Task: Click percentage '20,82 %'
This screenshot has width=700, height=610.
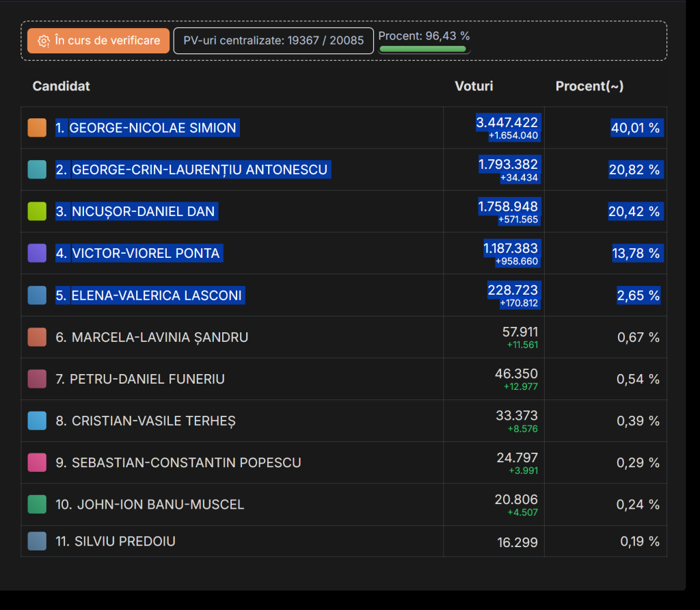Action: pyautogui.click(x=634, y=170)
